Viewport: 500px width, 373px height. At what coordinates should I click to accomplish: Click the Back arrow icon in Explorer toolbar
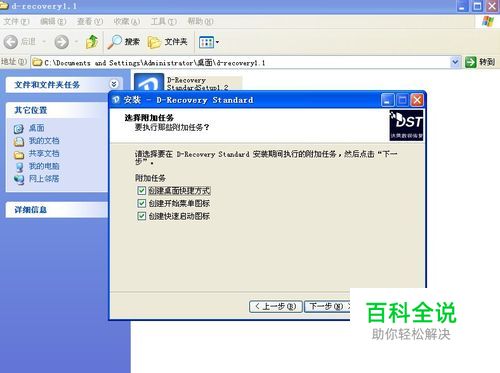pyautogui.click(x=11, y=42)
